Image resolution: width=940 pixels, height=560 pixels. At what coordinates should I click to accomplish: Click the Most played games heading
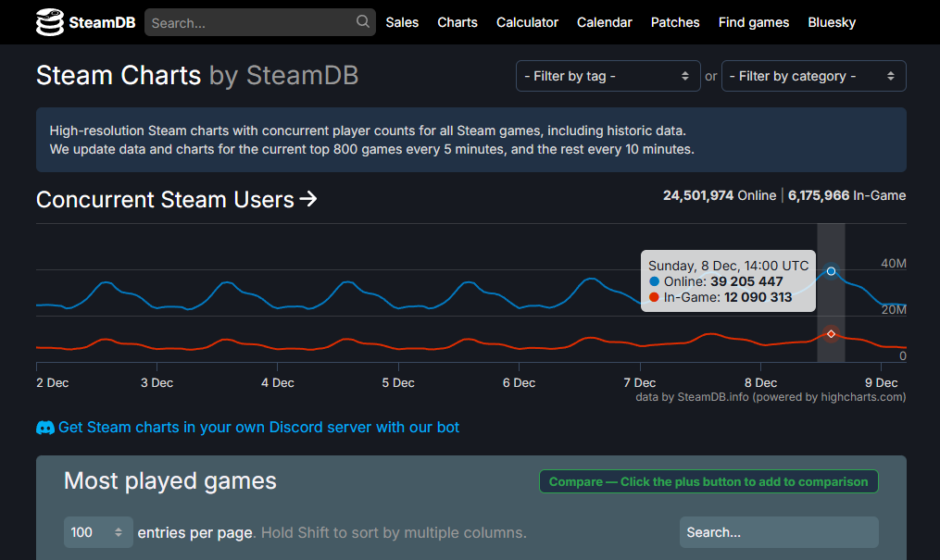[x=170, y=481]
